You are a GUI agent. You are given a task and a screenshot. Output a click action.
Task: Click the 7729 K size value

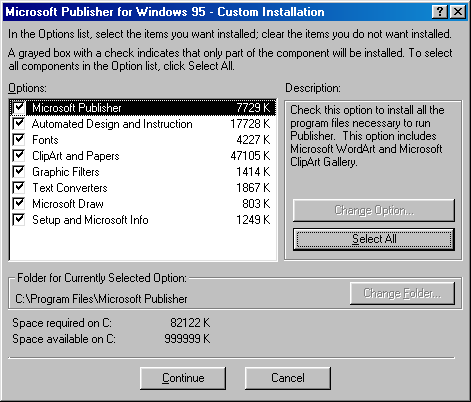(x=253, y=108)
